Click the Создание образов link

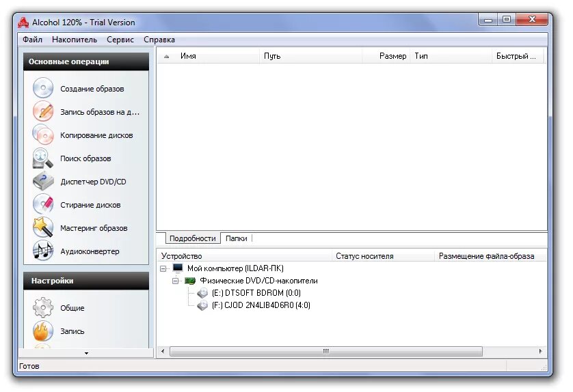pos(92,89)
